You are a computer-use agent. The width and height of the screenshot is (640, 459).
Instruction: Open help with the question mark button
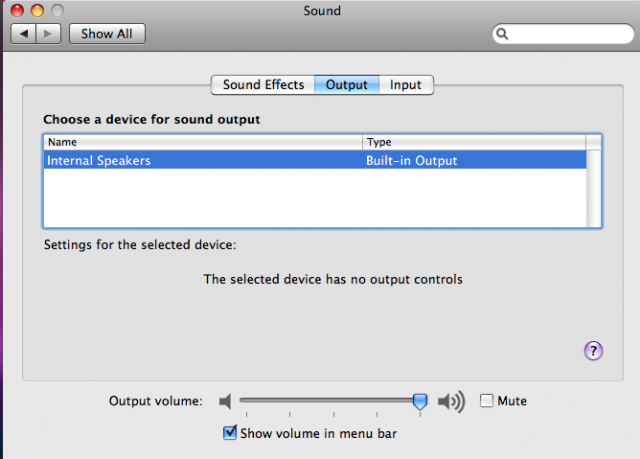click(593, 351)
